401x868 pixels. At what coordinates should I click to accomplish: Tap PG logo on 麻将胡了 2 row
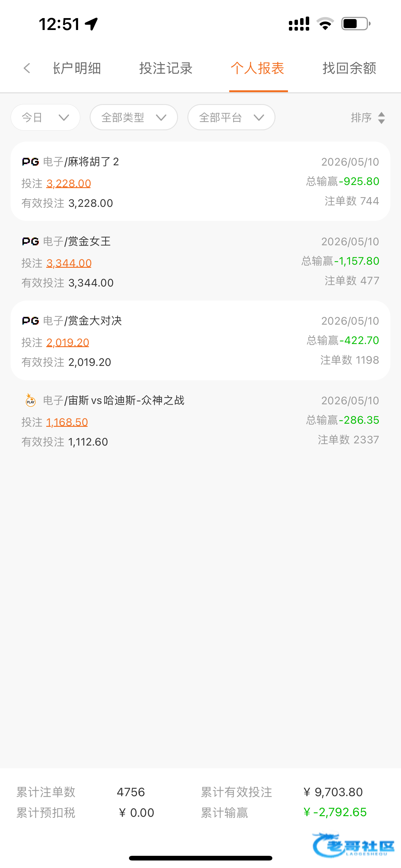click(31, 162)
